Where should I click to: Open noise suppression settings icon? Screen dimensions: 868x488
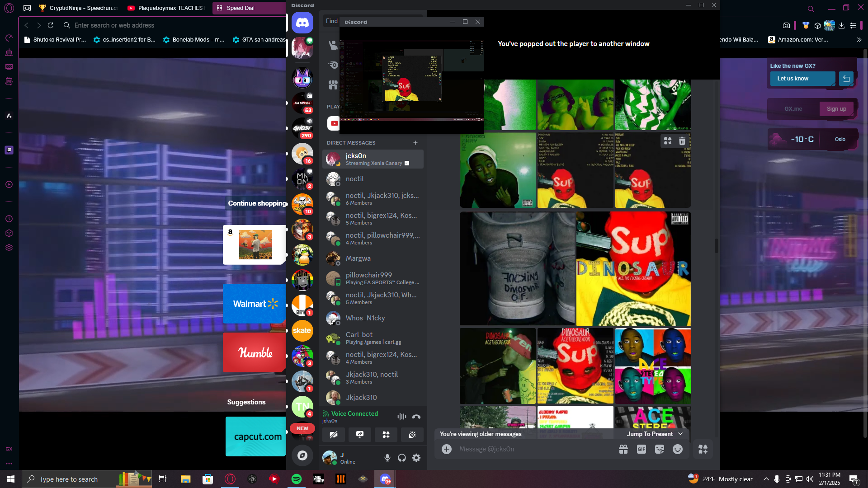401,417
